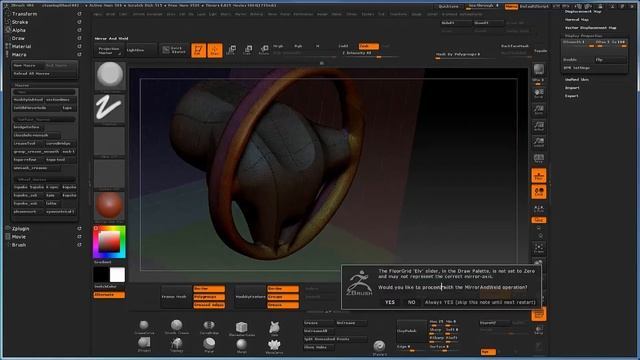The height and width of the screenshot is (360, 640).
Task: Toggle Flip in Display Properties
Action: pyautogui.click(x=611, y=60)
